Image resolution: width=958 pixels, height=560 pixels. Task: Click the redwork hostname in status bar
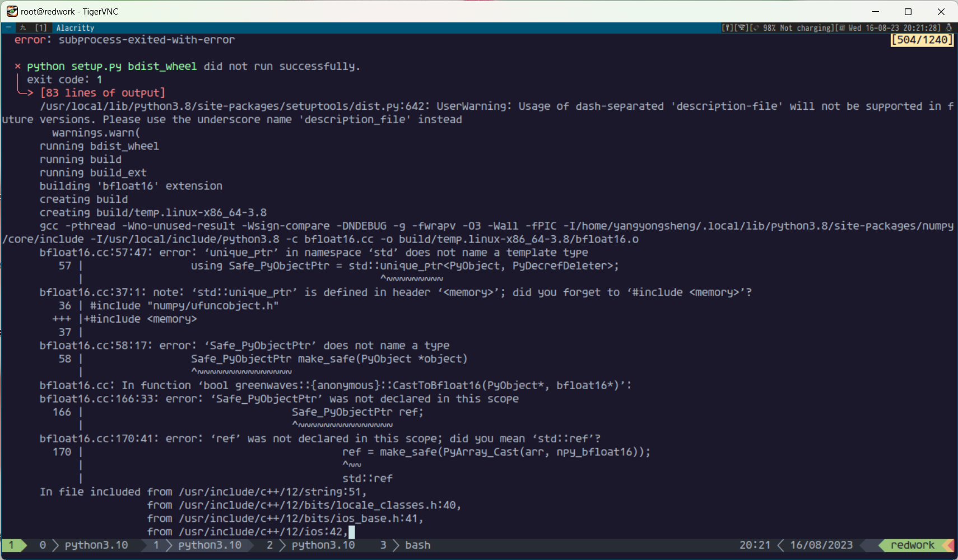point(912,545)
